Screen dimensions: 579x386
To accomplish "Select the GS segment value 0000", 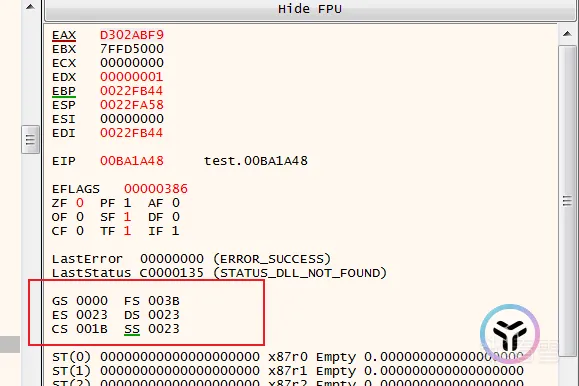I will [x=92, y=301].
